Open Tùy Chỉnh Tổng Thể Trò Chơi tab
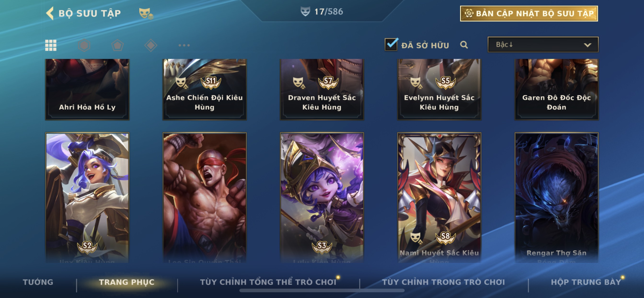 click(268, 282)
